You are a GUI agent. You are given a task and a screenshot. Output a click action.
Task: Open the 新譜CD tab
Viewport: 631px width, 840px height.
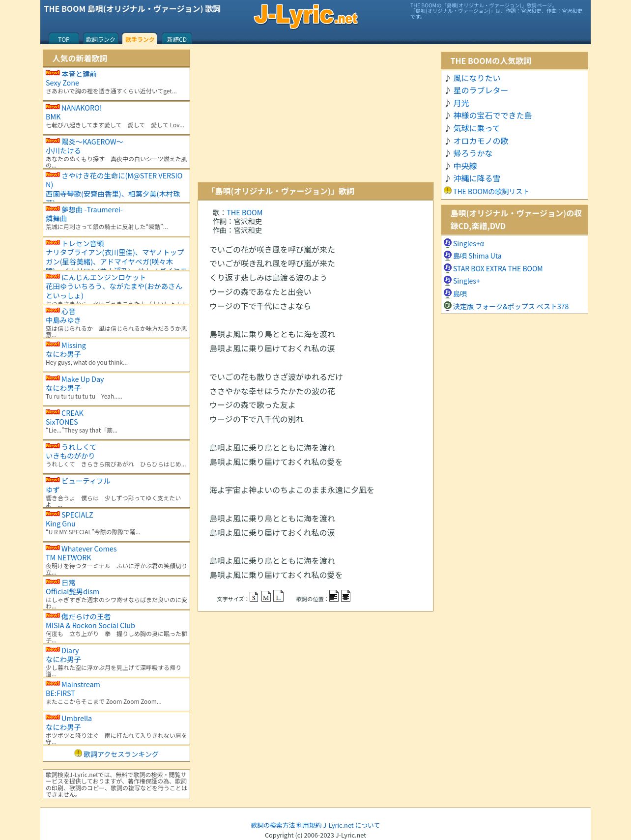click(176, 39)
